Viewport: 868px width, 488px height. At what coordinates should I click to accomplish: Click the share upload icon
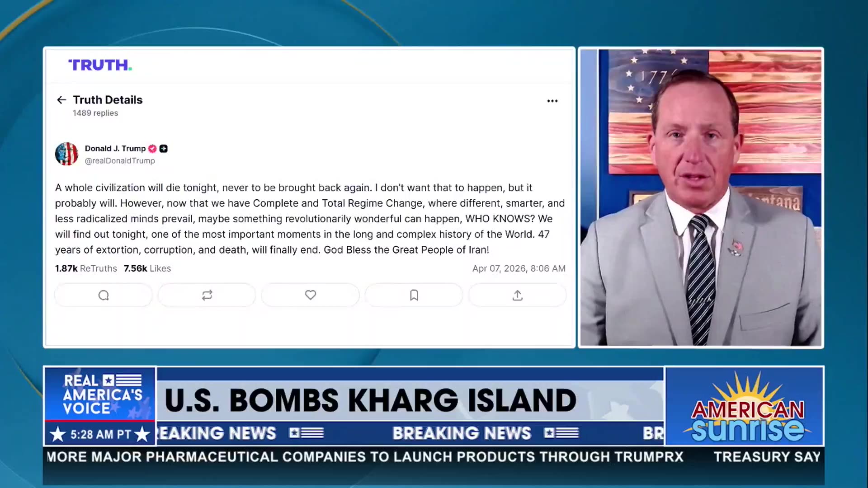(x=518, y=295)
